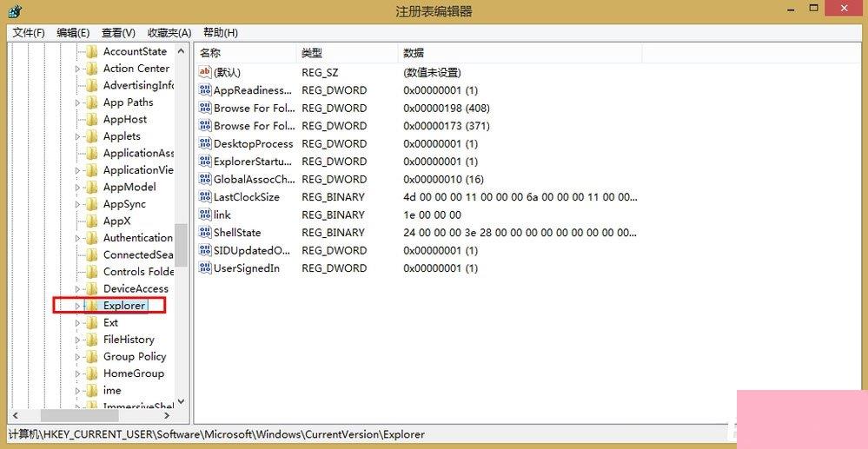Image resolution: width=868 pixels, height=449 pixels.
Task: Select the HomeGroup folder icon
Action: coord(92,373)
